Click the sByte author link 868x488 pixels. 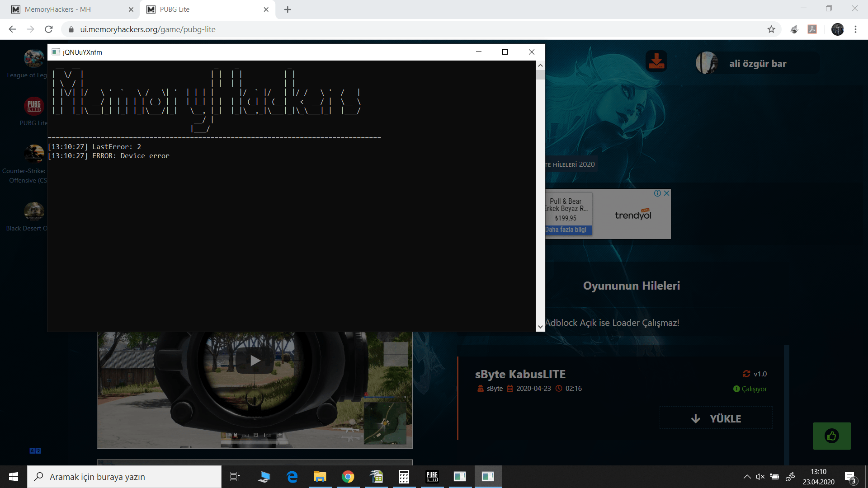(x=495, y=389)
